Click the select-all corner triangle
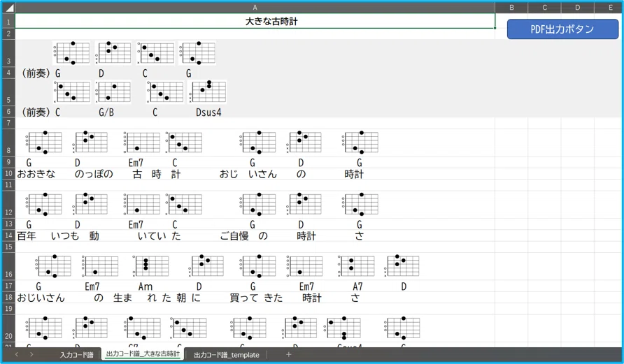 point(9,8)
